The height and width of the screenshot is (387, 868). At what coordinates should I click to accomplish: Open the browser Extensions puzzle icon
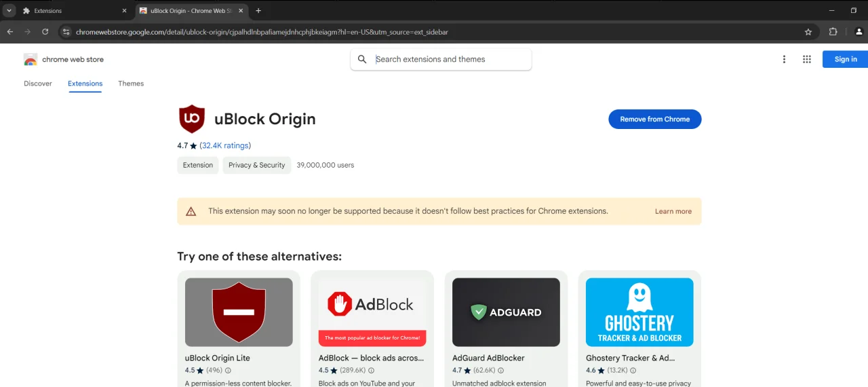[x=833, y=32]
